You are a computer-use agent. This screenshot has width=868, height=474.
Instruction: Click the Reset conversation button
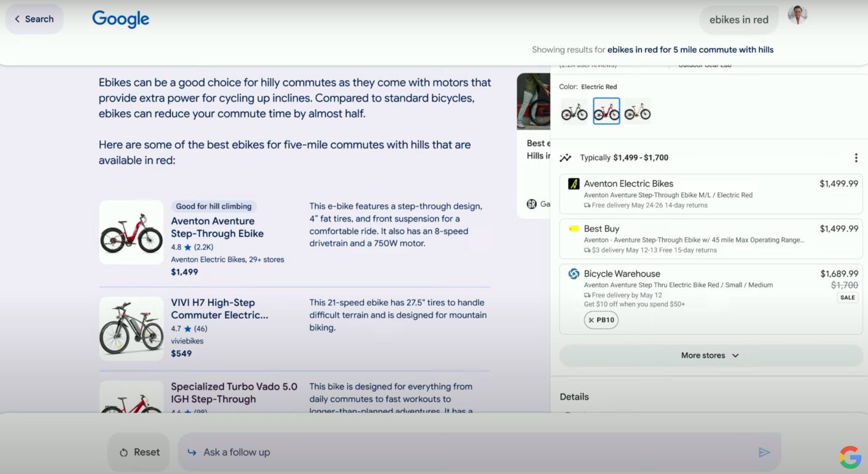[139, 452]
